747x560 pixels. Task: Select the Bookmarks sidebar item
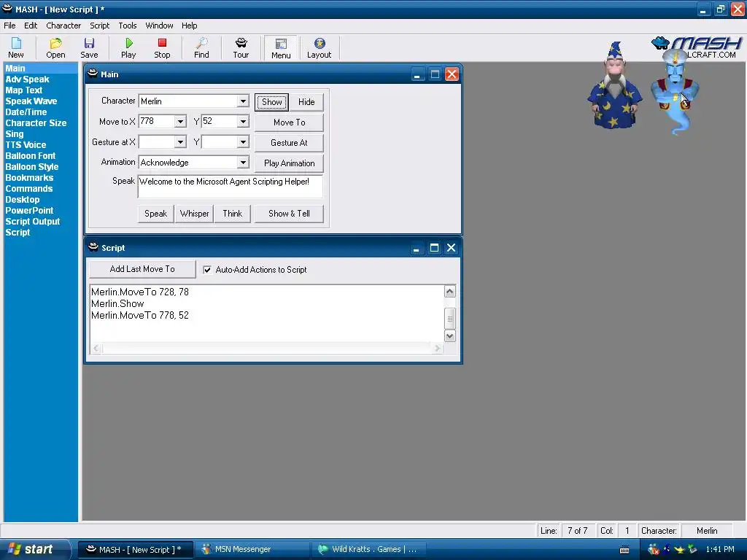coord(29,178)
